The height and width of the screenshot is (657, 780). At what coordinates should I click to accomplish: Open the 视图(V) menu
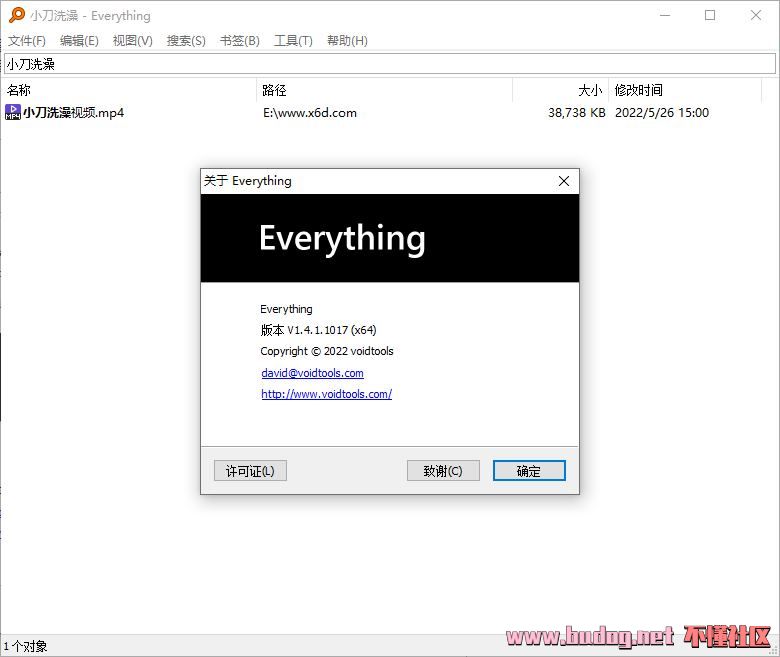(x=132, y=40)
